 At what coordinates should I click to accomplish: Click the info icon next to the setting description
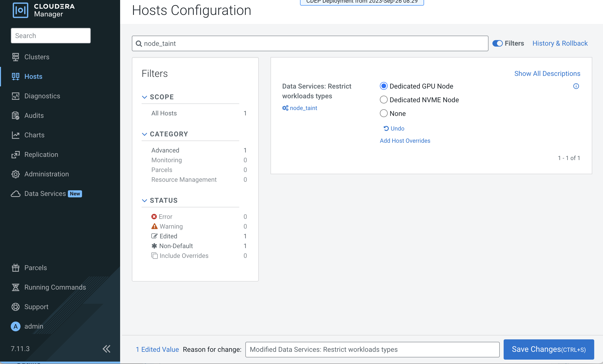tap(576, 86)
